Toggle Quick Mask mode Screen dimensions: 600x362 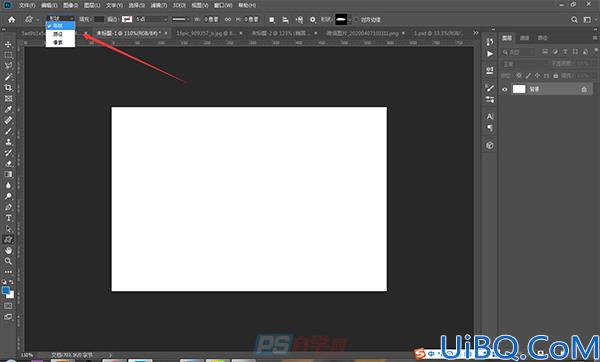click(x=8, y=306)
